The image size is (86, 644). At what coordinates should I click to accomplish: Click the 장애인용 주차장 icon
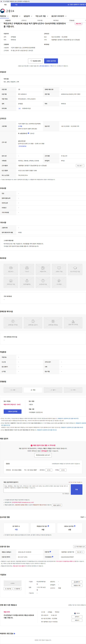(13, 323)
